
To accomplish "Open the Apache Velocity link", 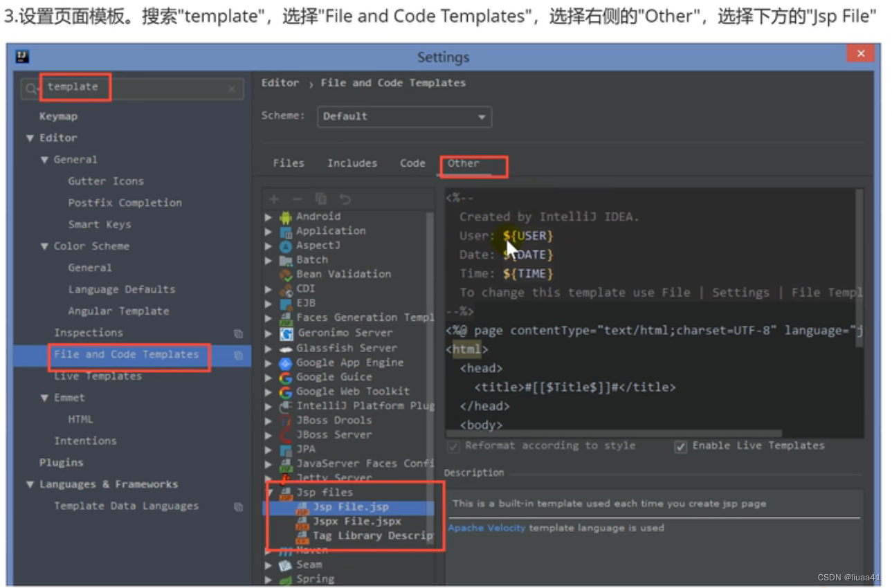I will tap(486, 529).
